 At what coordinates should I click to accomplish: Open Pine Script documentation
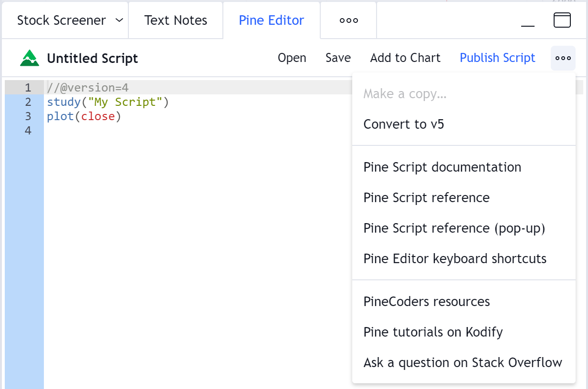pos(442,167)
